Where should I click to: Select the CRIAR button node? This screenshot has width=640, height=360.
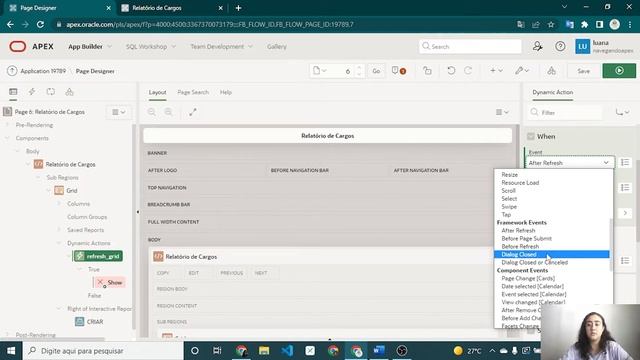(x=89, y=322)
